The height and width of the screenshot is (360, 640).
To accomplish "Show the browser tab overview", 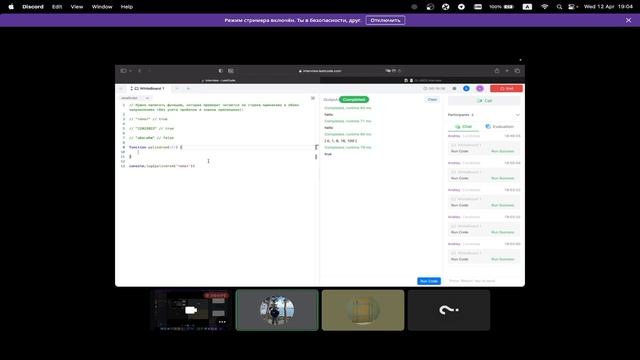I will (517, 71).
